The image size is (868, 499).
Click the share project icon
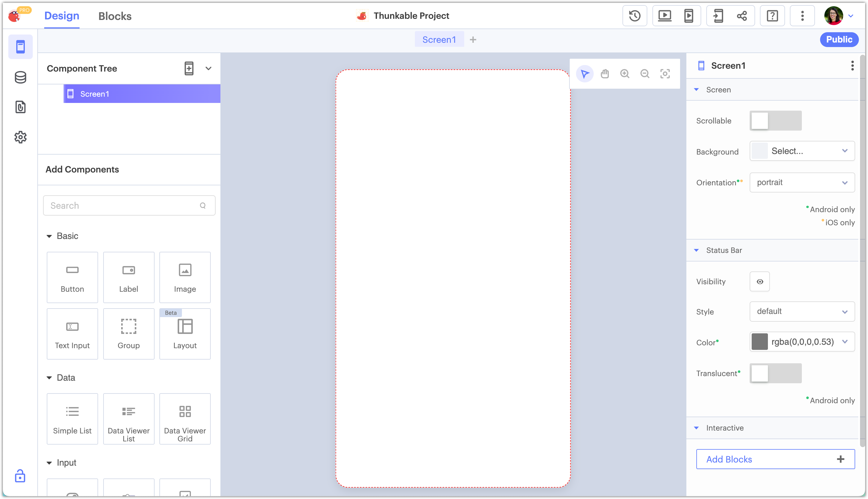point(742,16)
